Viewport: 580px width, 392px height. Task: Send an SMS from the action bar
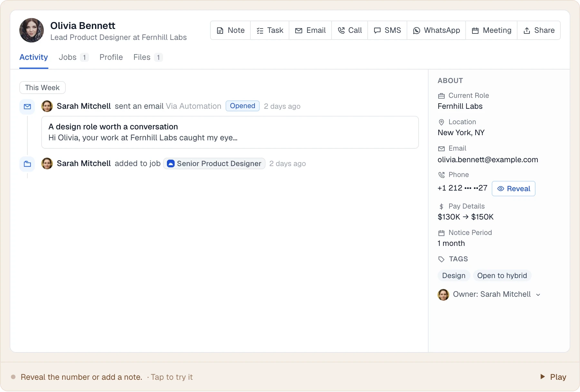[x=387, y=30]
